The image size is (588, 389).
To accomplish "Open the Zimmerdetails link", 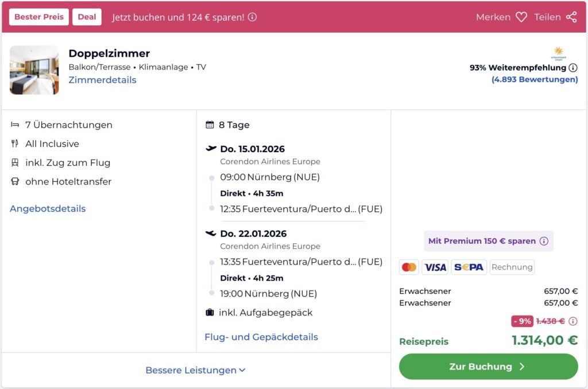I will click(x=102, y=80).
